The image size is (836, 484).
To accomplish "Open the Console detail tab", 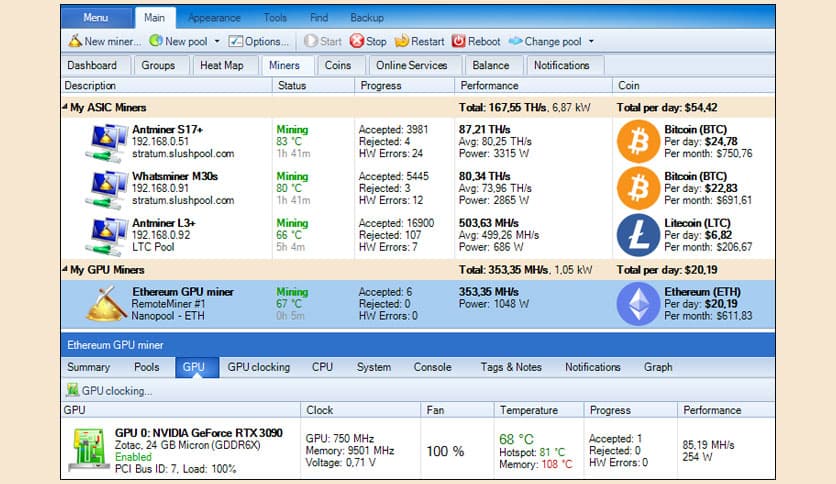I will pos(432,367).
